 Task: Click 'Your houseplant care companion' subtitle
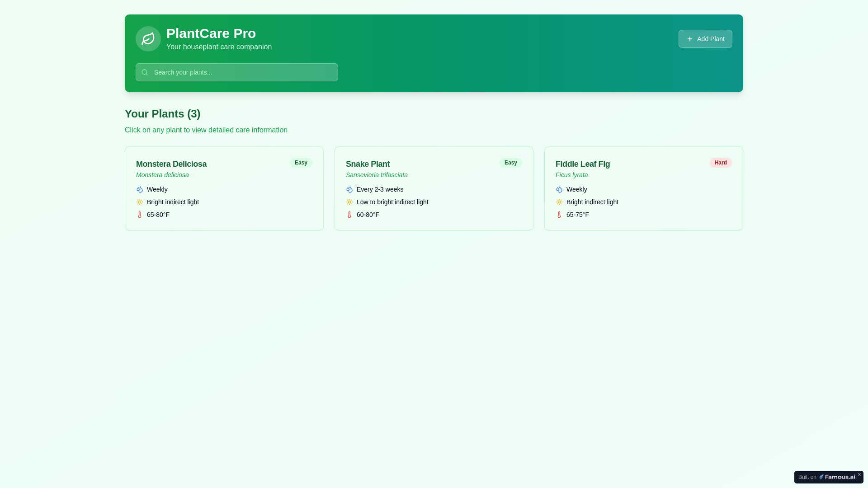[x=219, y=47]
